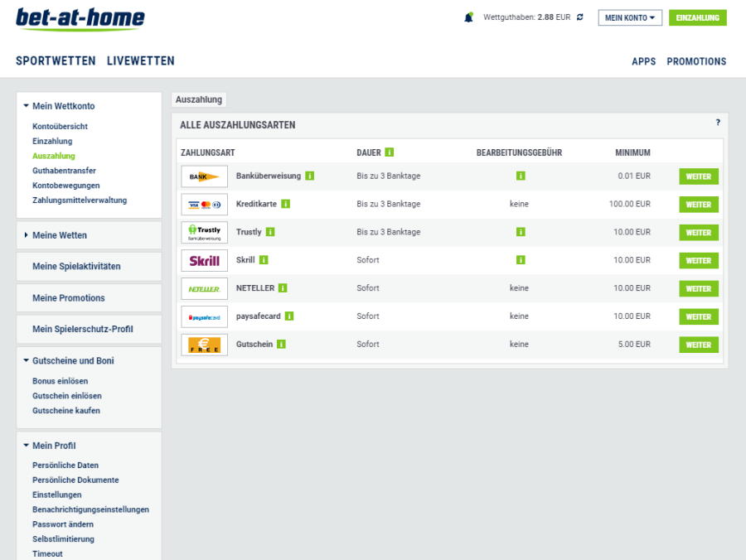Screen dimensions: 746x560
Task: Open Gutscheine kaufen link
Action: 66,411
